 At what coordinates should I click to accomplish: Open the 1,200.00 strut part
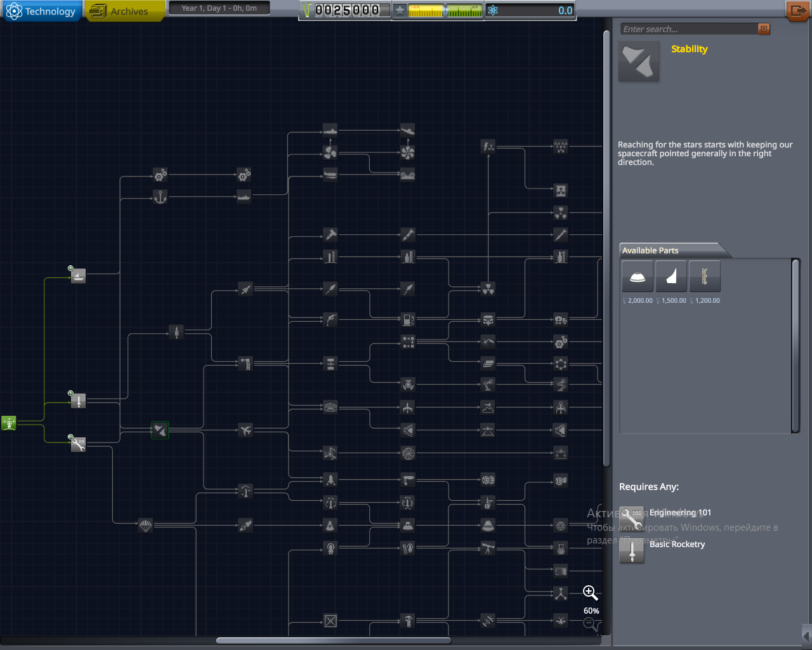coord(705,275)
